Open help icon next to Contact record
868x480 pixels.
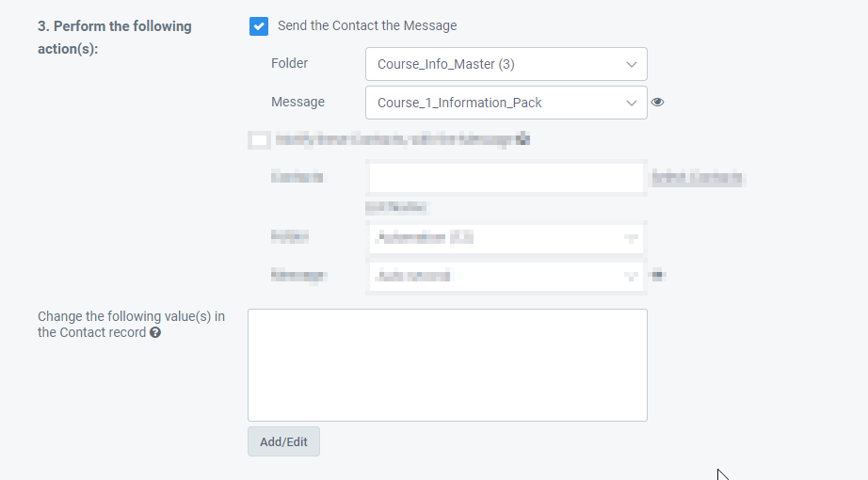pos(155,333)
